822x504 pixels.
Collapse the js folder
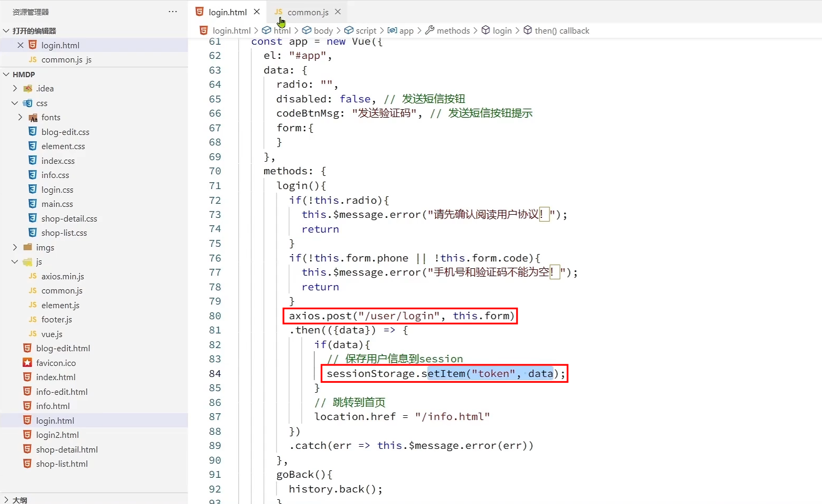[x=15, y=261]
